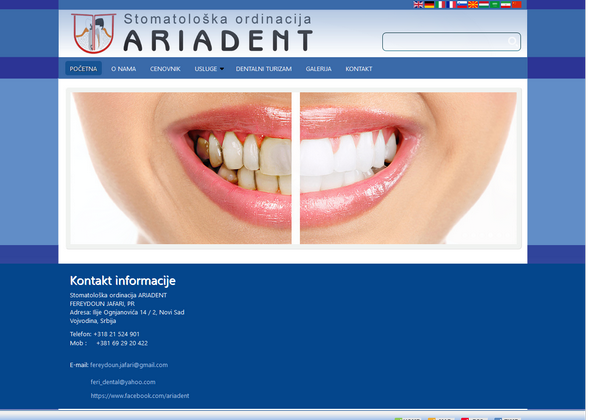Navigate to DENTALNI TURIZAM
The width and height of the screenshot is (600, 420).
pyautogui.click(x=265, y=69)
